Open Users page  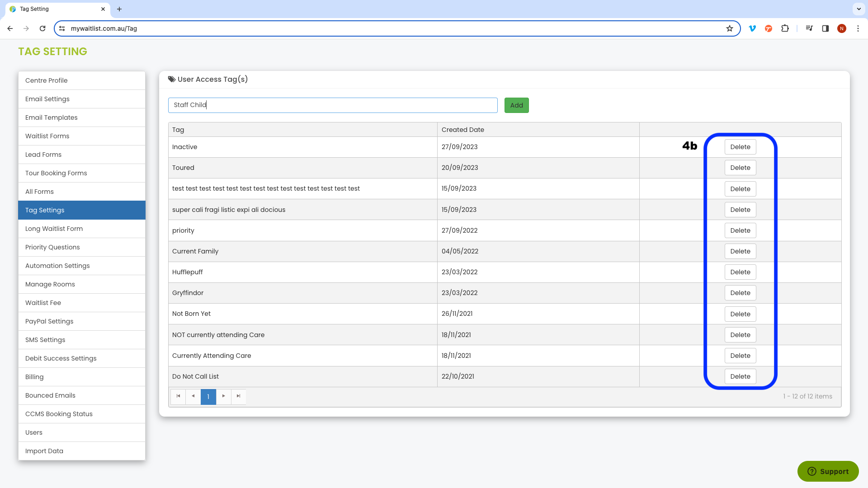tap(82, 432)
